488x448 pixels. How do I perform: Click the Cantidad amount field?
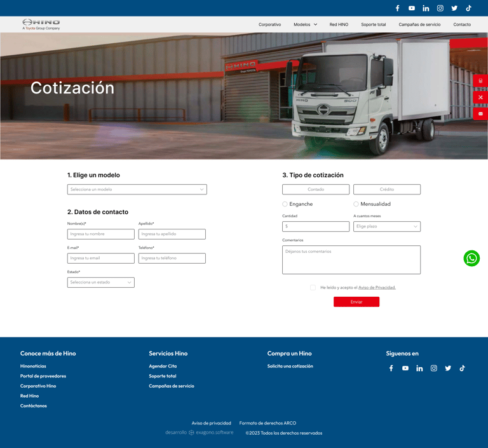coord(316,227)
